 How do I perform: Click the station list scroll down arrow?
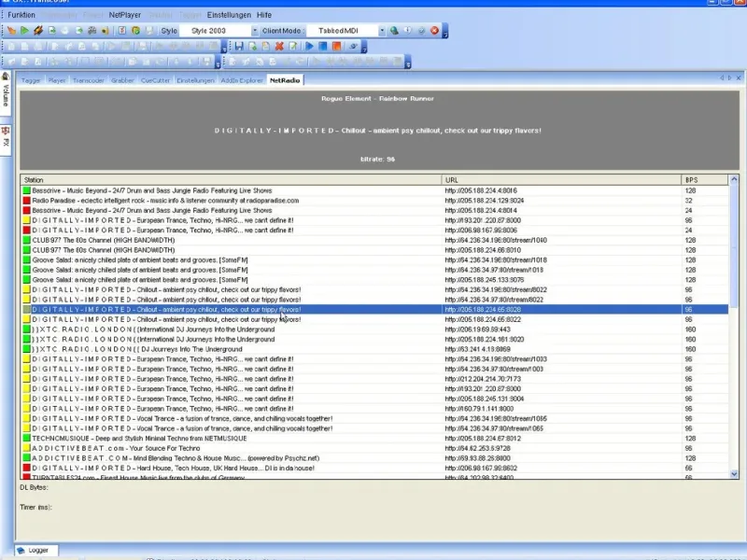pyautogui.click(x=734, y=474)
